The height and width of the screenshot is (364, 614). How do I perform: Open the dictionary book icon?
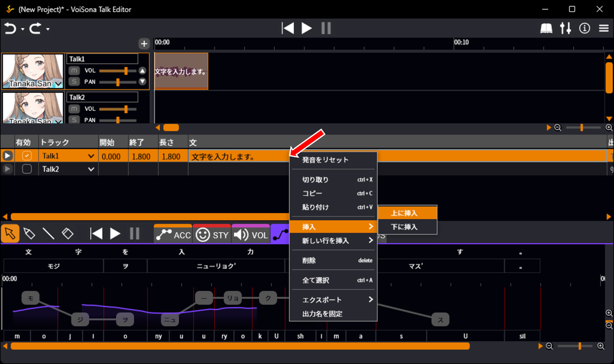point(546,28)
